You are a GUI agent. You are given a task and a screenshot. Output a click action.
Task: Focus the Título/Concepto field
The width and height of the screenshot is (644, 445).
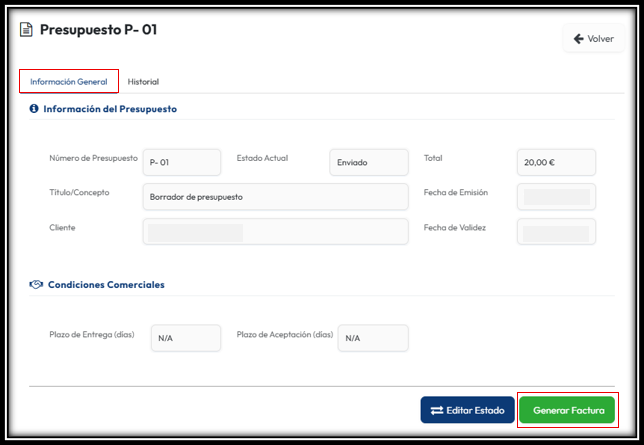(275, 197)
